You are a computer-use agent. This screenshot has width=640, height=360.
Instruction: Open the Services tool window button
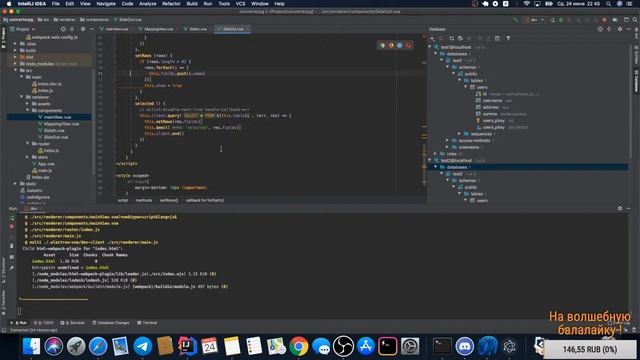click(x=72, y=322)
